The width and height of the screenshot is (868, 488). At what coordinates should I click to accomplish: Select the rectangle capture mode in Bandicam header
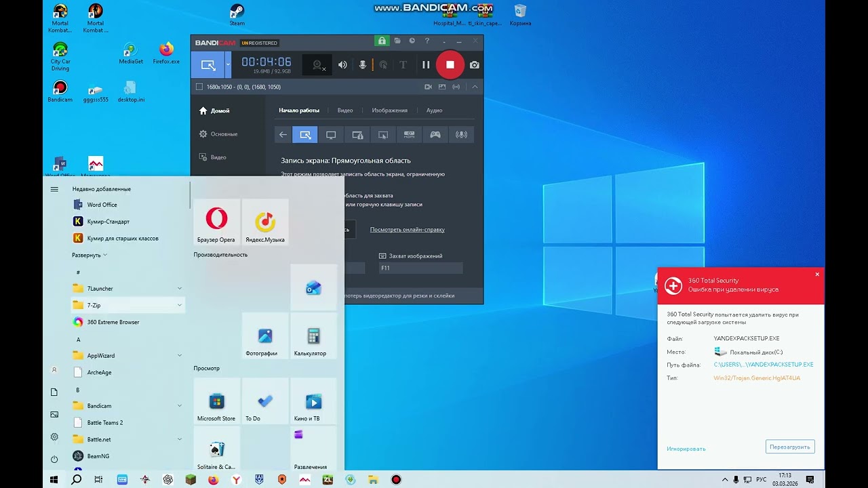[208, 65]
